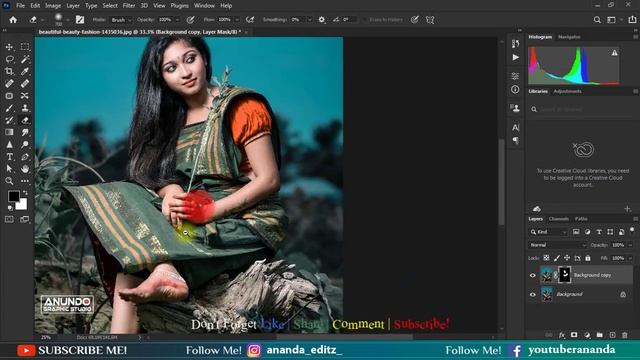Go to the Home screen
This screenshot has width=640, height=360.
coord(13,20)
